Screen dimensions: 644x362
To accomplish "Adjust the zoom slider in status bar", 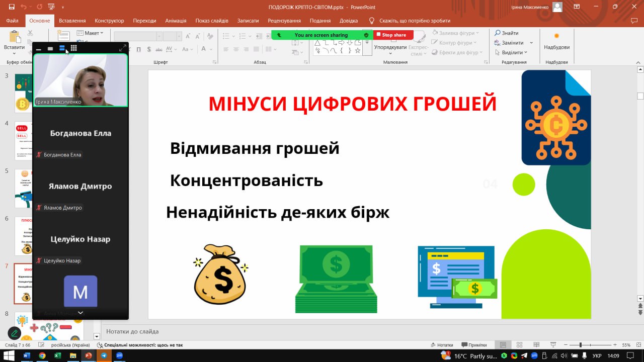I will [581, 345].
